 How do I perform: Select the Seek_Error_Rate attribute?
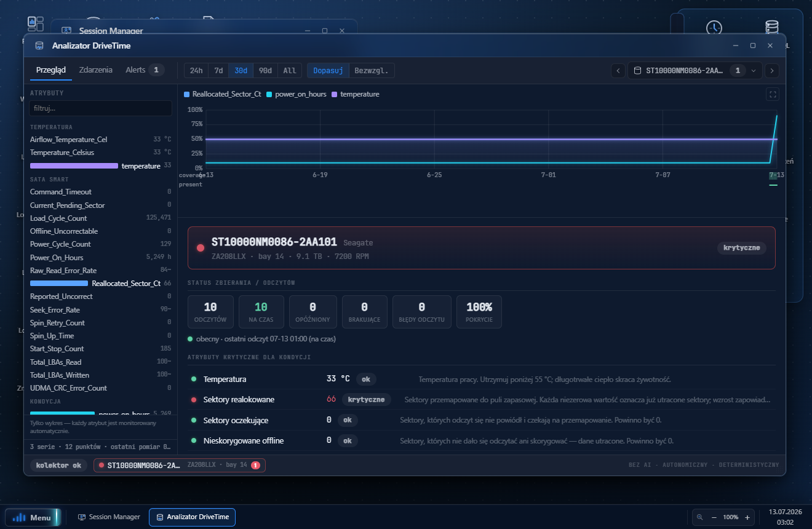pyautogui.click(x=101, y=310)
